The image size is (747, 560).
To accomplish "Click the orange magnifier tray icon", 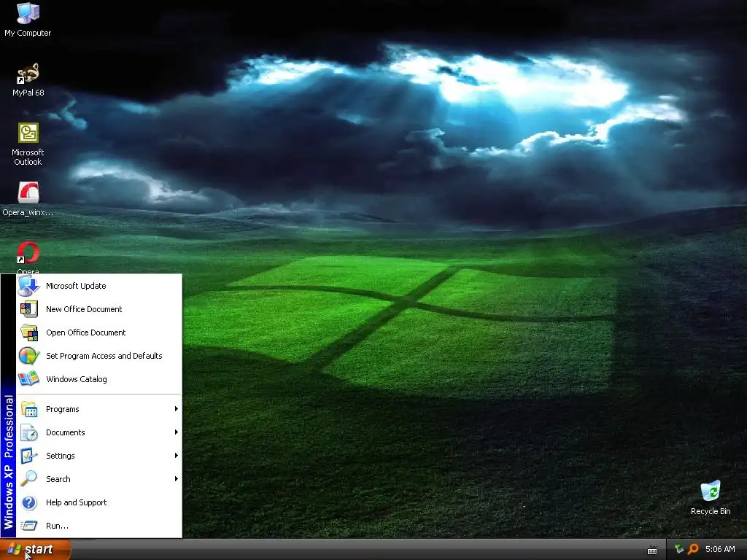I will click(693, 549).
